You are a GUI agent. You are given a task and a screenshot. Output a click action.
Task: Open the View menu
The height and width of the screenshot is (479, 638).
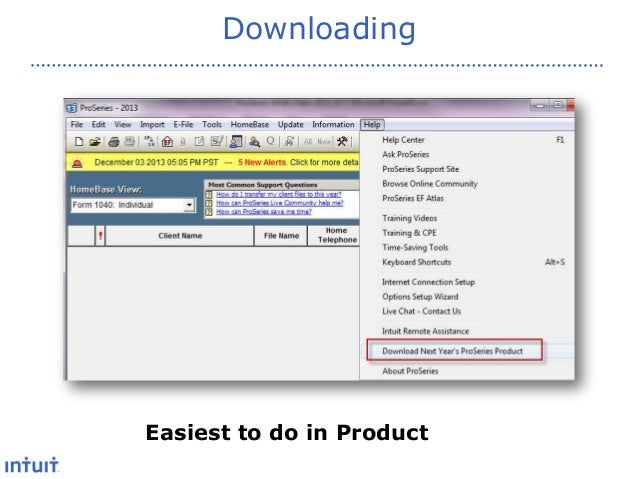pyautogui.click(x=122, y=125)
